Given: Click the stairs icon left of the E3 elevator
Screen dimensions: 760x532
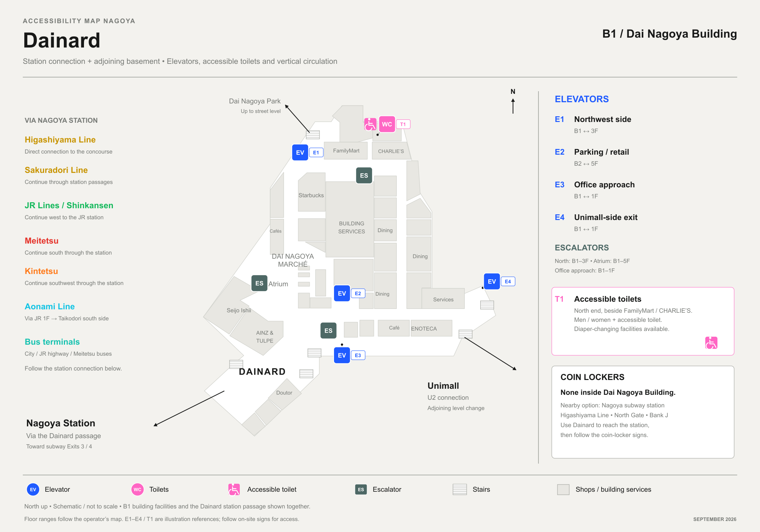Looking at the screenshot, I should 314,353.
